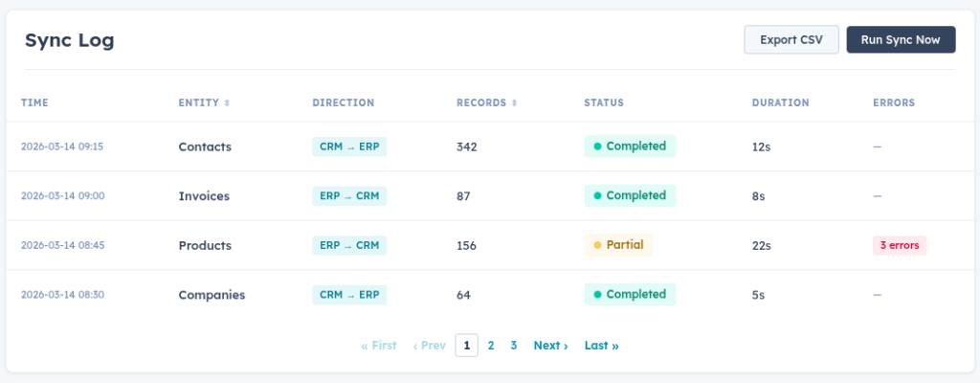Open the 3 errors badge for Products
Viewport: 980px width, 383px height.
click(x=900, y=245)
